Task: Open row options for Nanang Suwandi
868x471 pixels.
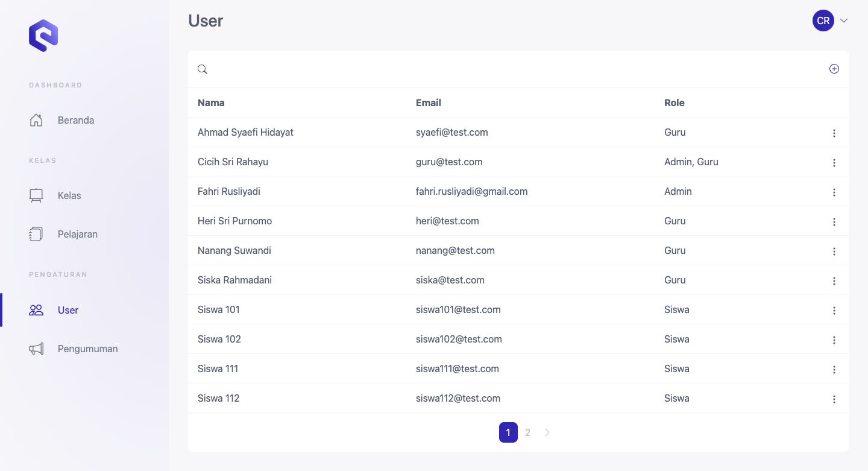Action: (x=834, y=251)
